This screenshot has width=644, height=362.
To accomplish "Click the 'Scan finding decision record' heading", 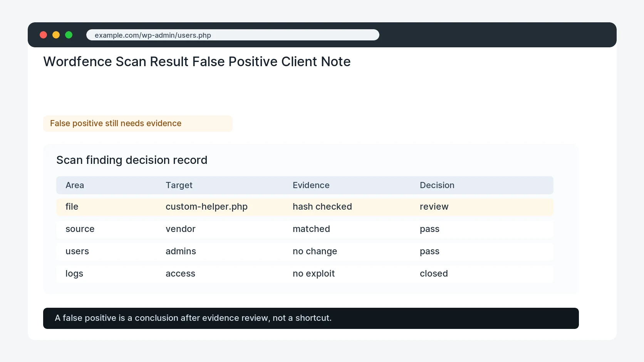I will 132,160.
